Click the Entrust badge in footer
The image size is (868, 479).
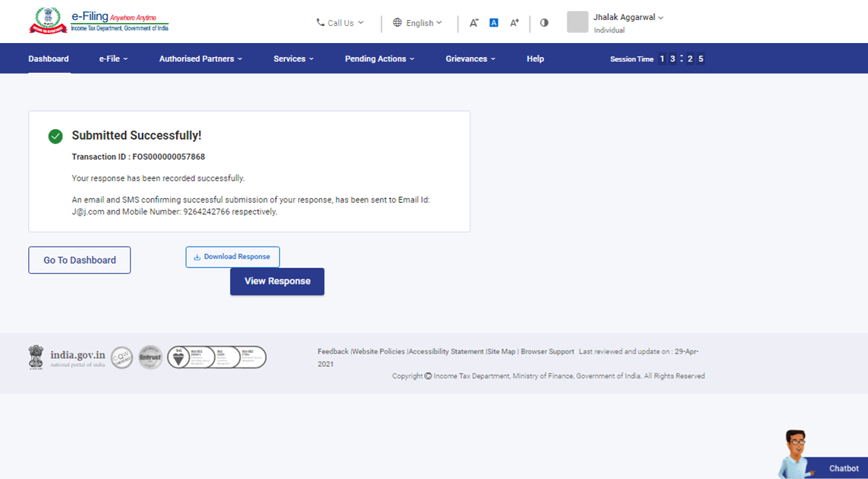pyautogui.click(x=151, y=358)
